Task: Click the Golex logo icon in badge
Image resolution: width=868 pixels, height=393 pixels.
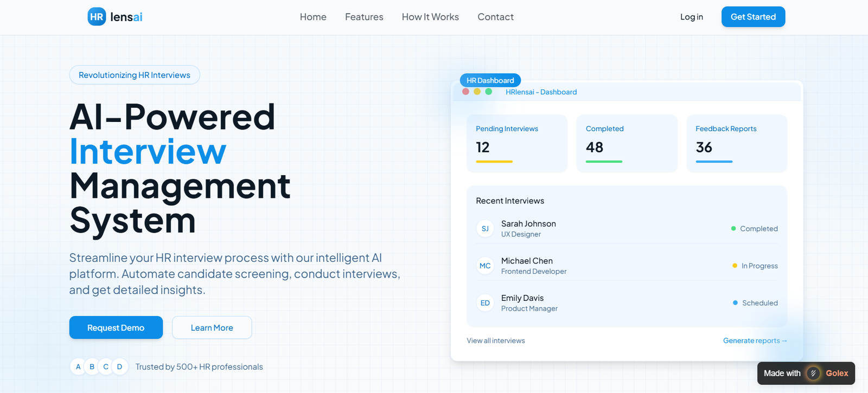Action: [813, 373]
